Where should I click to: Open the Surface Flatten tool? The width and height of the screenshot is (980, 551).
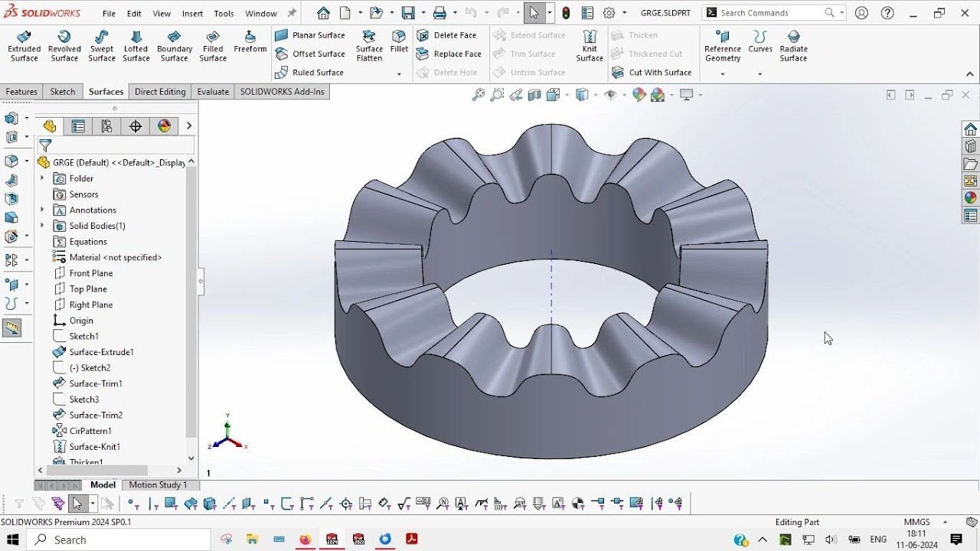pyautogui.click(x=369, y=47)
